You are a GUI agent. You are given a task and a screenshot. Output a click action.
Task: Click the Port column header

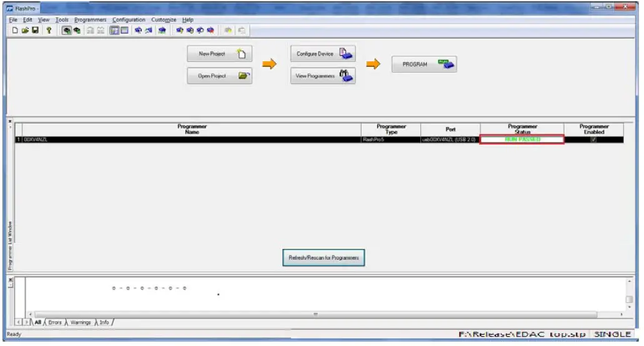click(450, 129)
